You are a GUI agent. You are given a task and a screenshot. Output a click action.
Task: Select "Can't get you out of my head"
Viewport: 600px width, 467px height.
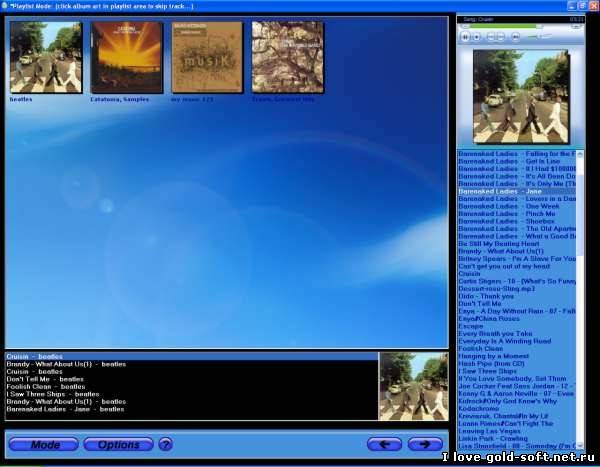click(517, 266)
